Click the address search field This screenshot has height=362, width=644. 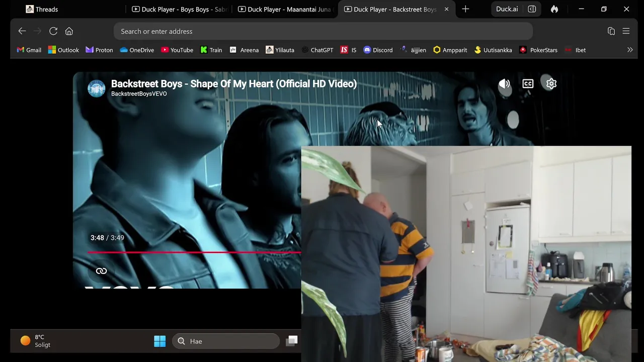pyautogui.click(x=323, y=31)
